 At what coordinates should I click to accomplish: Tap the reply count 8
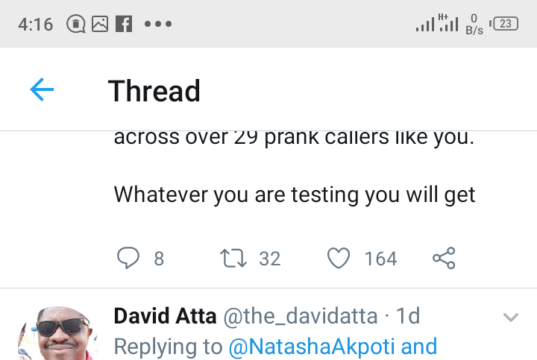[x=159, y=259]
